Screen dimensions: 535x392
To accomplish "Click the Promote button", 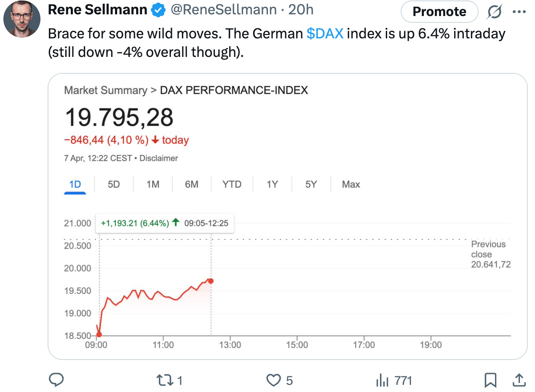I will 439,12.
